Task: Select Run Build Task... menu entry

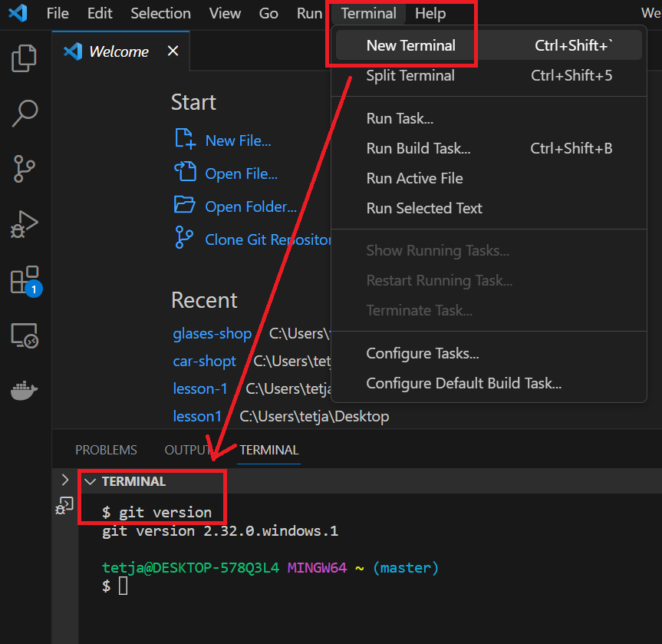Action: (489, 148)
